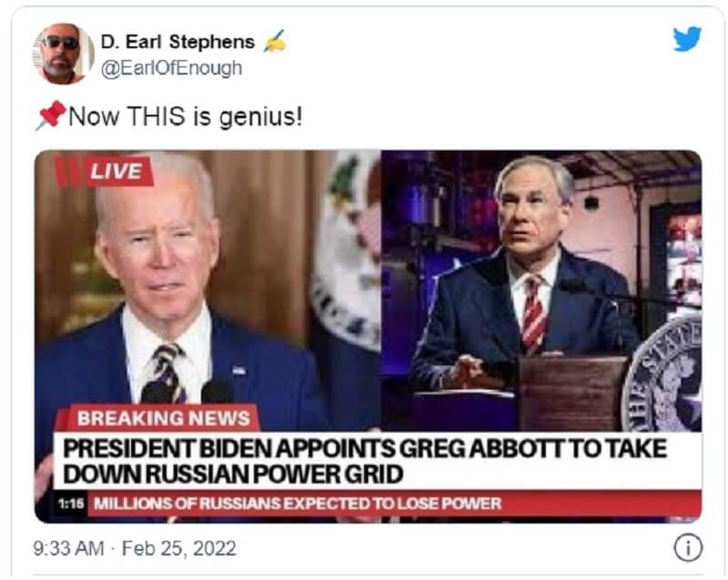The width and height of the screenshot is (728, 580).
Task: Click the Twitter bird logo
Action: click(x=687, y=39)
